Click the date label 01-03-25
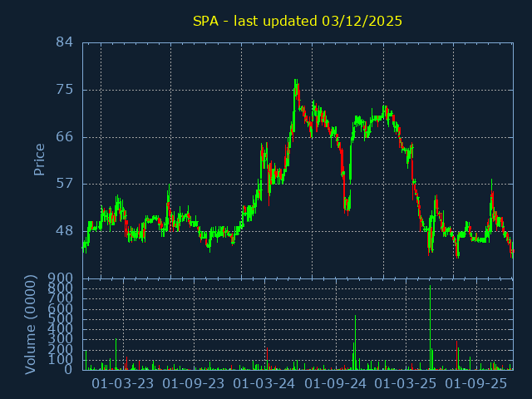The image size is (532, 399). pos(406,384)
